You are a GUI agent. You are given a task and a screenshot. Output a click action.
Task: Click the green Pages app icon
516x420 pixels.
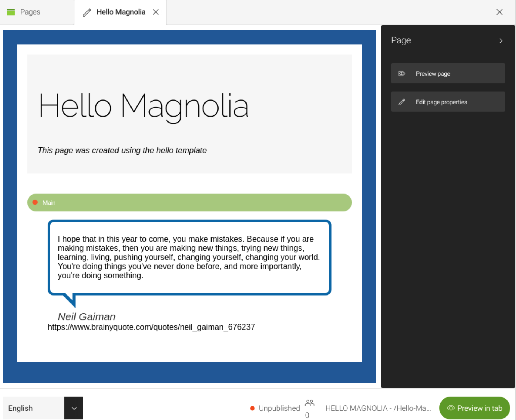coord(11,12)
